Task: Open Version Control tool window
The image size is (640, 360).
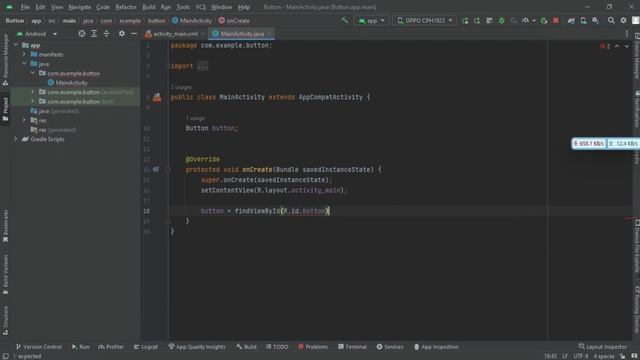Action: [39, 347]
